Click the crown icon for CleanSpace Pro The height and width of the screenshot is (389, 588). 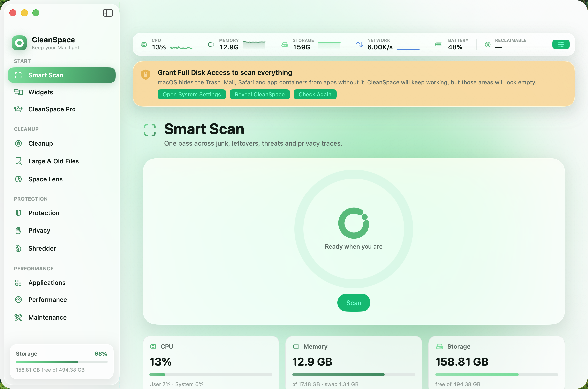point(18,109)
